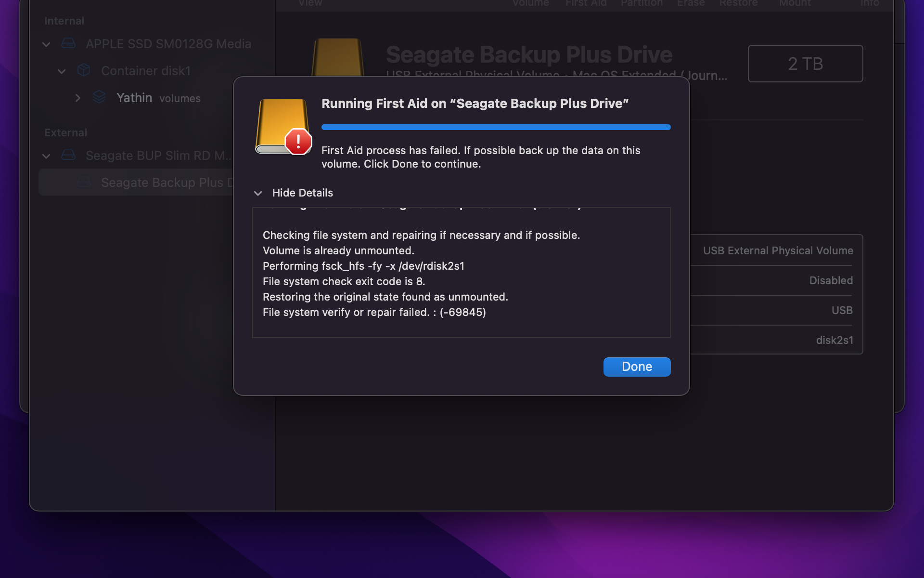The image size is (924, 578).
Task: Click the Mount toolbar item
Action: point(795,3)
